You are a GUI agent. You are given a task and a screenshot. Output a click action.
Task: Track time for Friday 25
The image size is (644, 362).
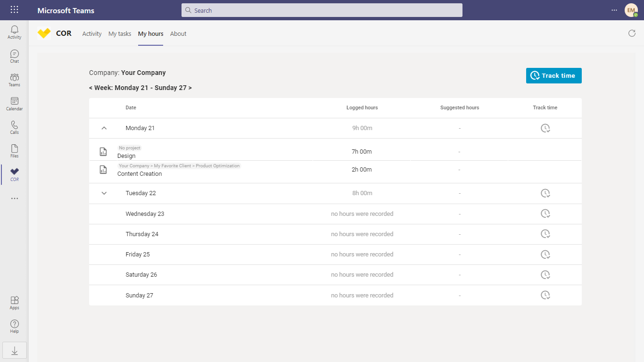(x=545, y=254)
